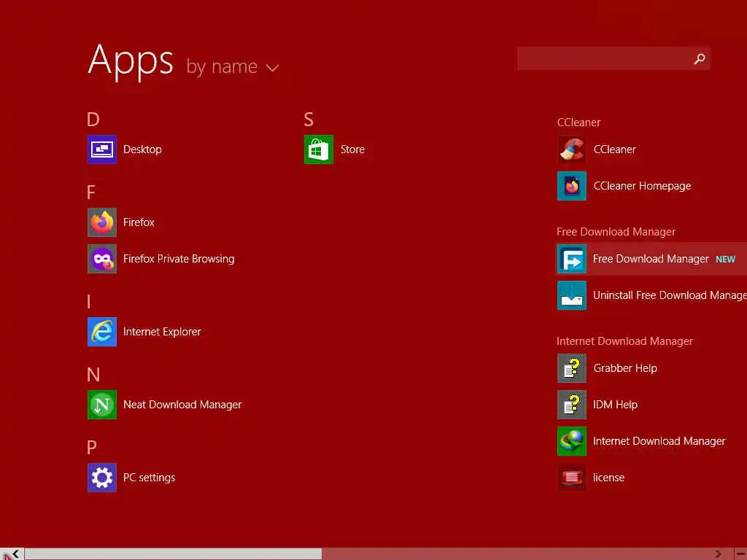Open the license file icon
The width and height of the screenshot is (747, 560).
click(572, 478)
